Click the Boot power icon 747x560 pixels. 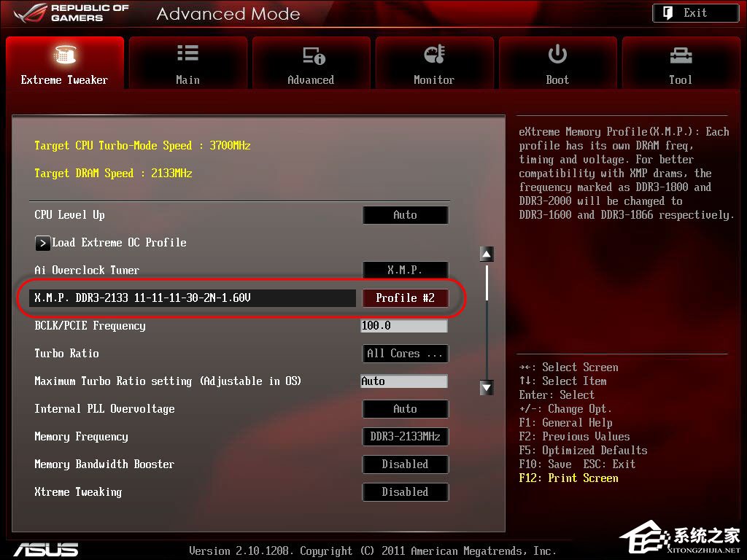tap(557, 54)
